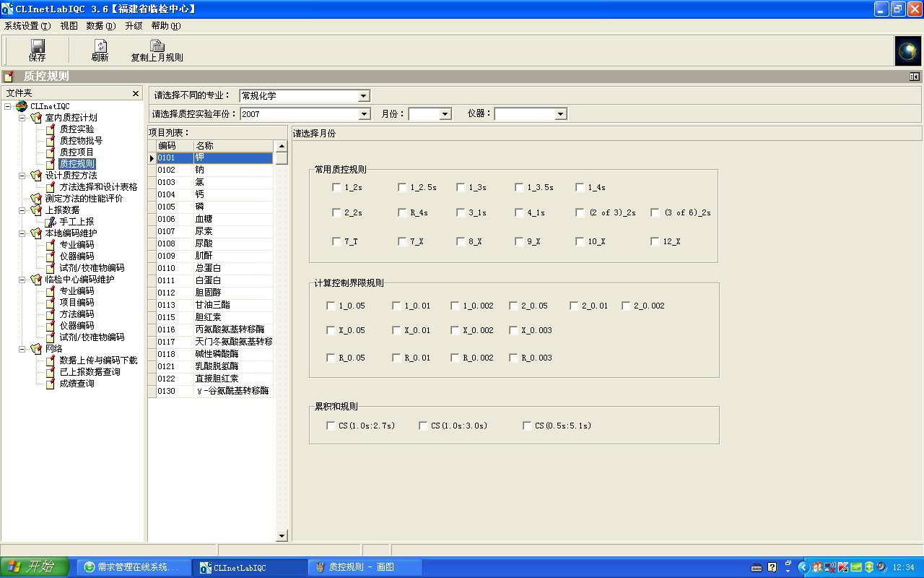The image size is (924, 578).
Task: Open the 月份 month dropdown
Action: [x=445, y=114]
